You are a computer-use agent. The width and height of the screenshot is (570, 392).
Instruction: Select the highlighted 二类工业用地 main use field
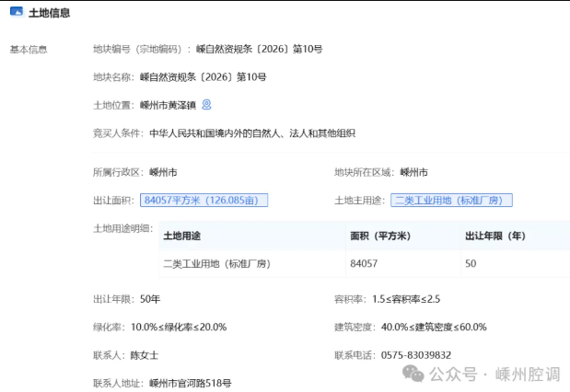coord(452,200)
